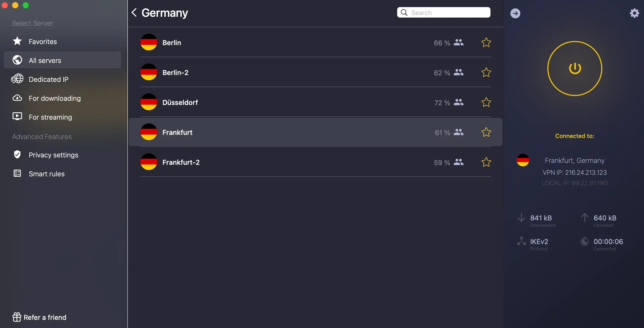644x328 pixels.
Task: Click the Smart rules list icon
Action: [17, 173]
